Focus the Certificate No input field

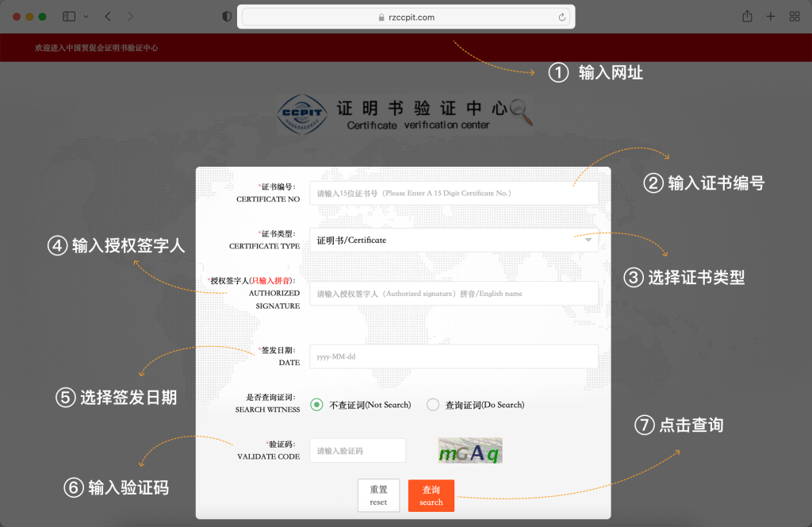(x=454, y=194)
